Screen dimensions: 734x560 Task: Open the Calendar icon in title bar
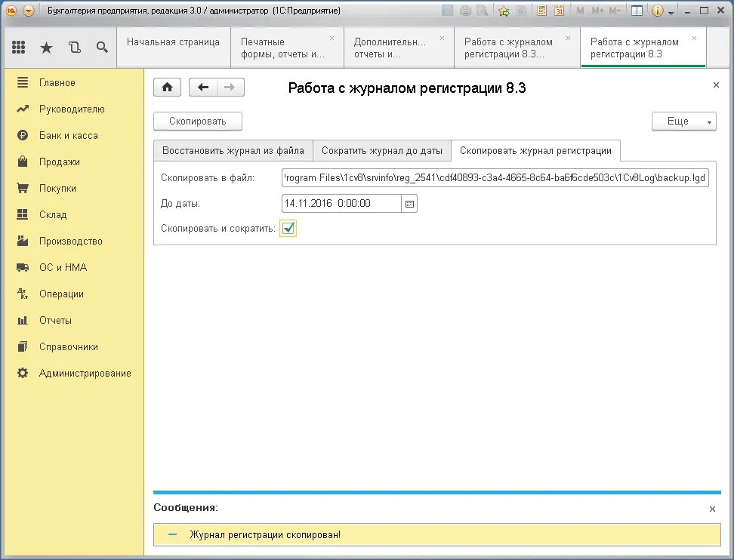point(559,11)
